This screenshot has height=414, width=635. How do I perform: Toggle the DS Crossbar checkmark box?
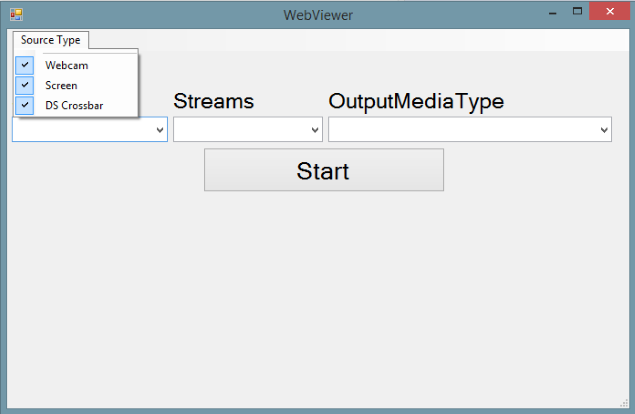point(25,105)
